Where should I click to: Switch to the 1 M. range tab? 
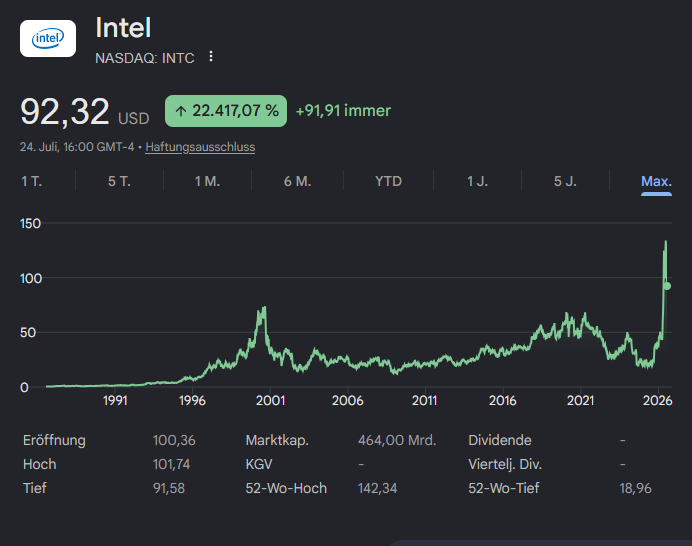[x=207, y=181]
